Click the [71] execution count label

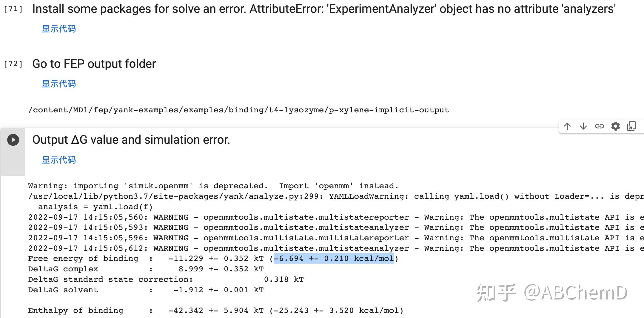click(x=13, y=9)
